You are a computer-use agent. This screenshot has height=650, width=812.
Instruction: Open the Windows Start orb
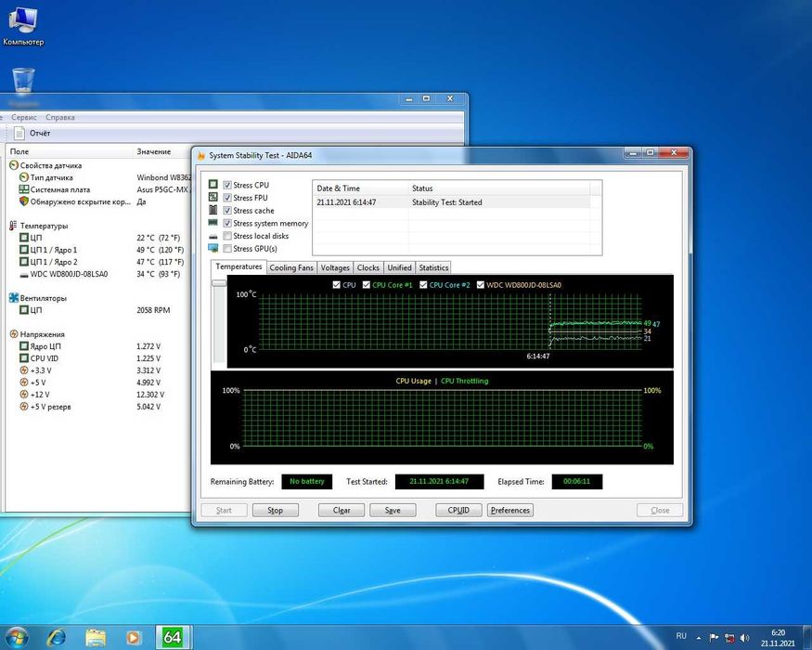pyautogui.click(x=16, y=637)
